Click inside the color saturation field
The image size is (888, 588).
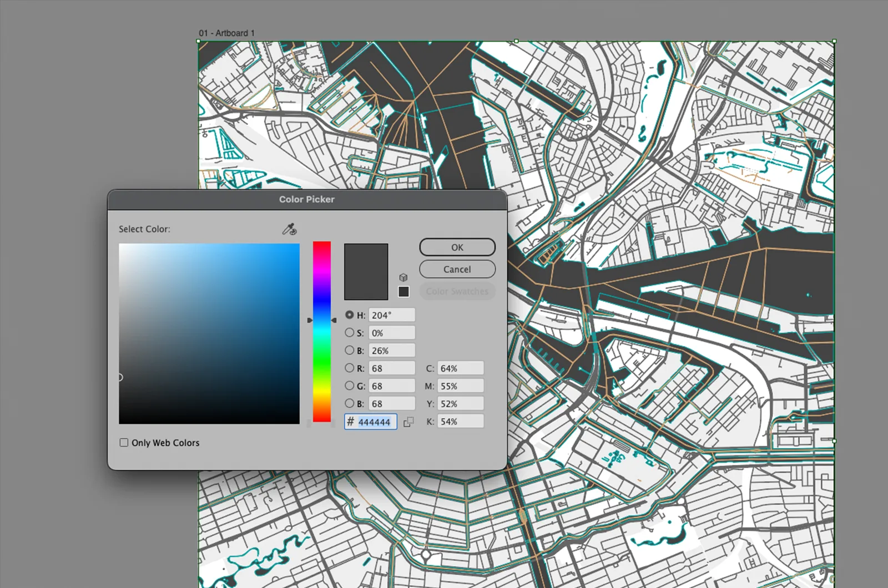(x=209, y=333)
